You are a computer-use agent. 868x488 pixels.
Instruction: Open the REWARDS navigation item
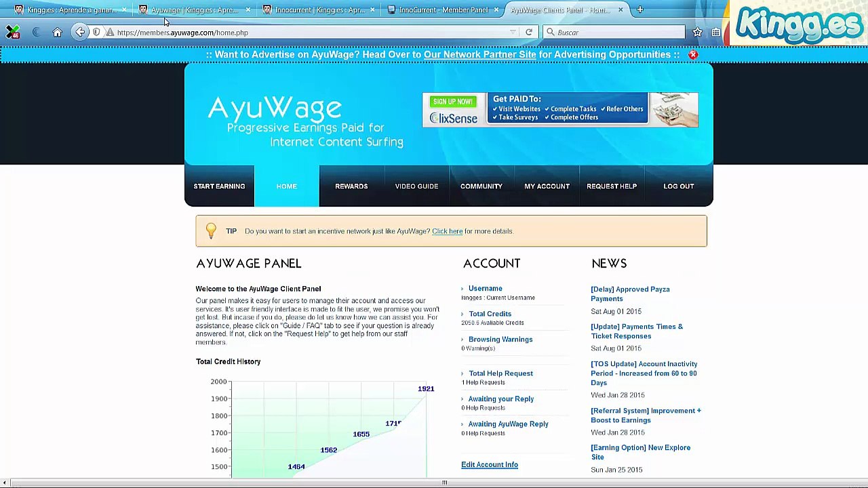point(351,186)
